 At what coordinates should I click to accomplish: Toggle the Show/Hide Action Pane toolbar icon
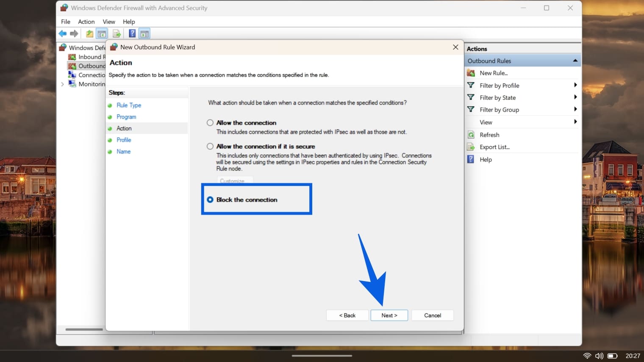point(144,33)
